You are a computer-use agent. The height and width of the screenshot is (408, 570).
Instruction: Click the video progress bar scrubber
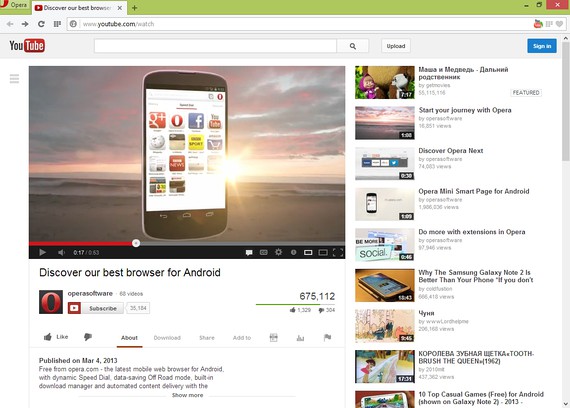(136, 243)
